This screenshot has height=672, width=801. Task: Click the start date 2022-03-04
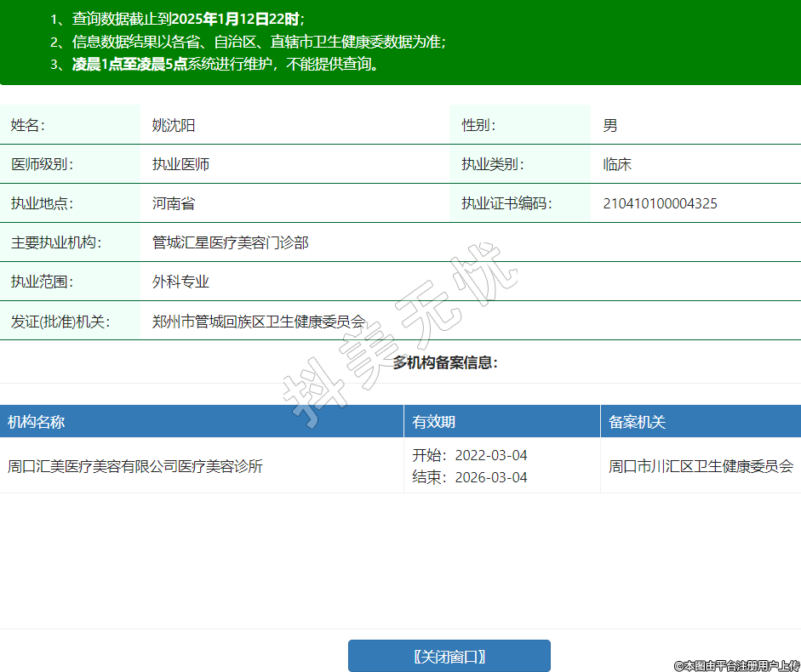[x=490, y=455]
